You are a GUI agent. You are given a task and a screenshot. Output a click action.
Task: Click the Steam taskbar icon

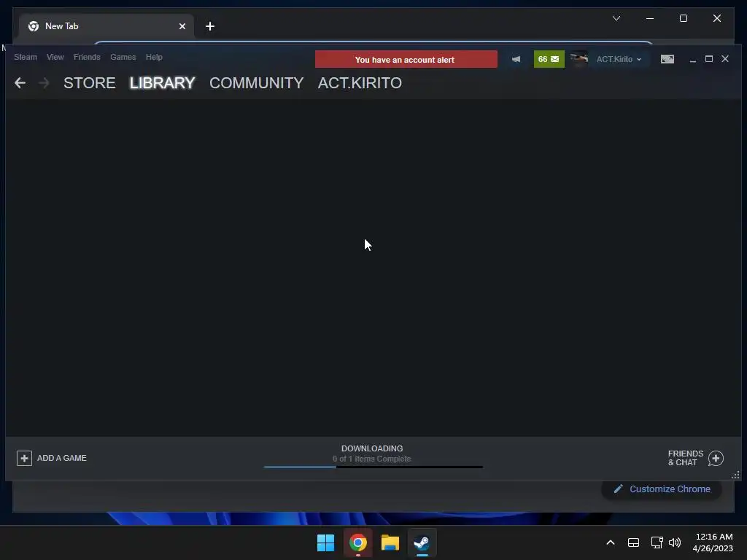point(422,542)
